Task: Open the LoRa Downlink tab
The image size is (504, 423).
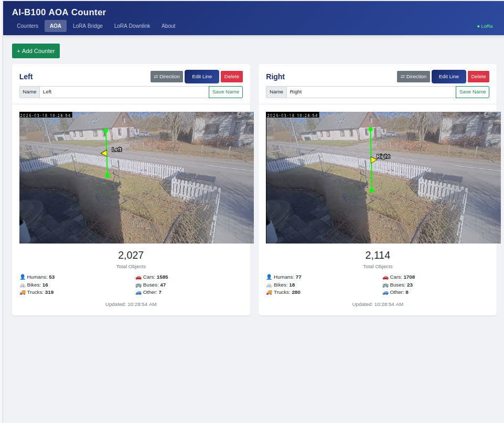Action: 132,26
